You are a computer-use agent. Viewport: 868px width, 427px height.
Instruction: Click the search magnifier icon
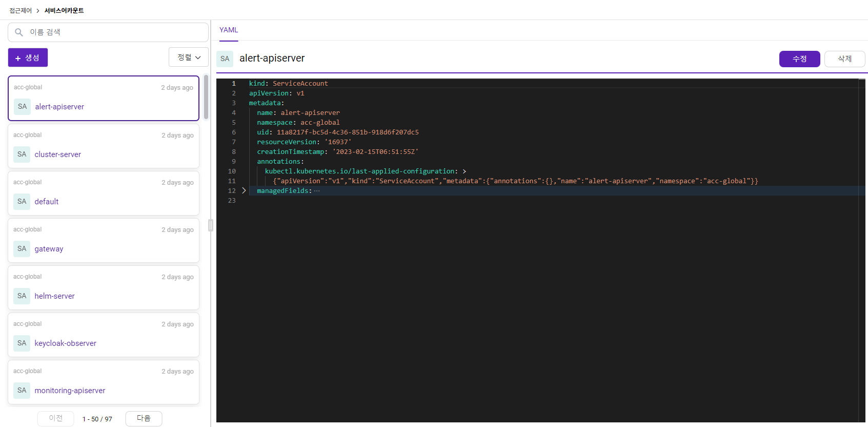coord(19,32)
